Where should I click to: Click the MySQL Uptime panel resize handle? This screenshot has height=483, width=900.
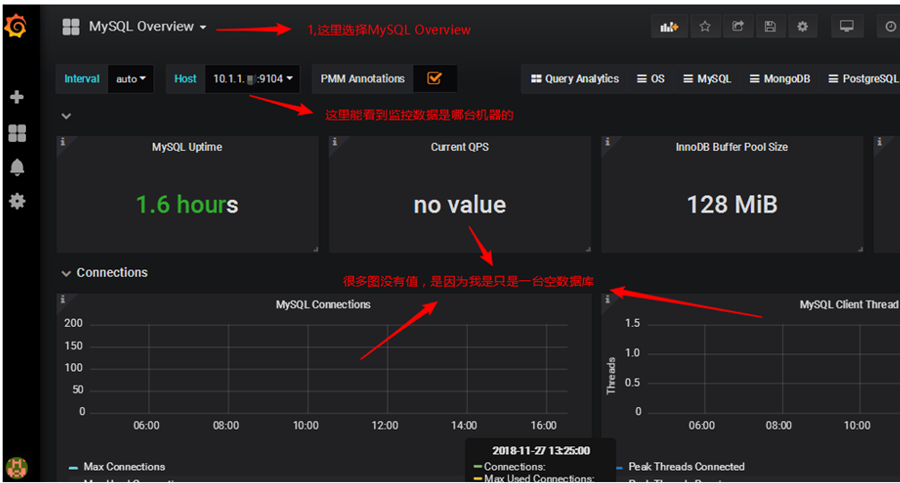tap(316, 249)
